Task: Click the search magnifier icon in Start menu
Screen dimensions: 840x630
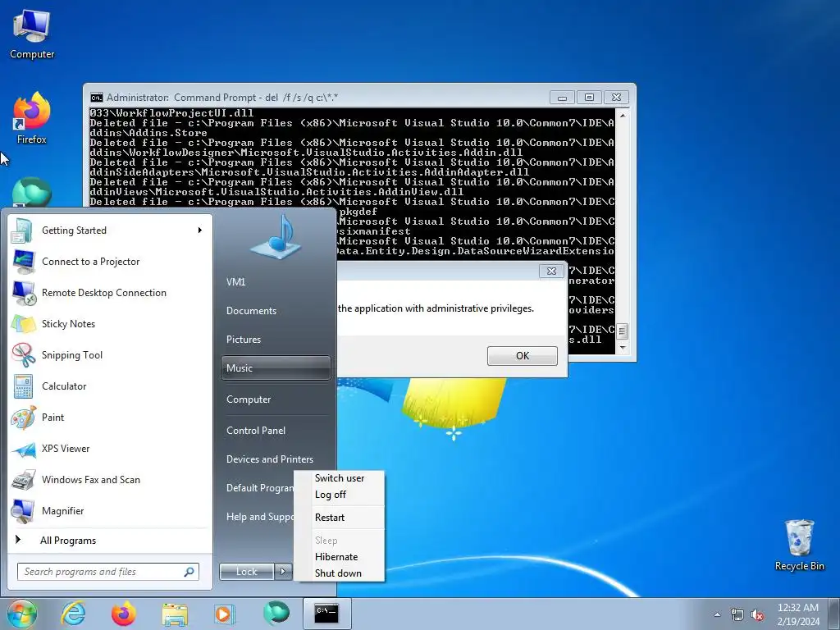Action: pos(189,572)
